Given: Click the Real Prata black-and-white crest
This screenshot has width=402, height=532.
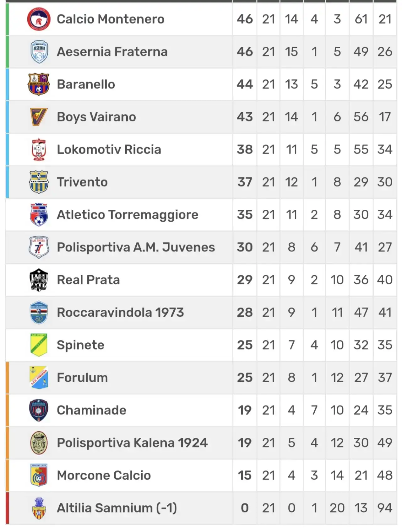Looking at the screenshot, I should pos(39,280).
